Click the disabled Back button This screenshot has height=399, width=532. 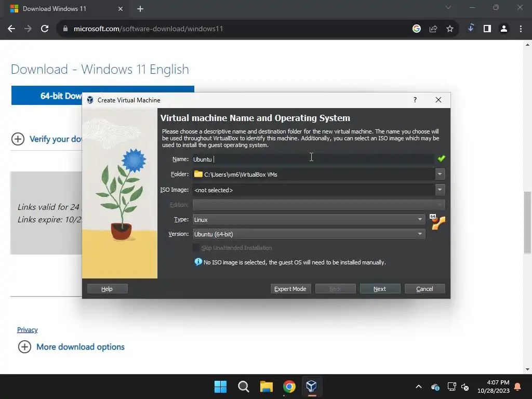335,289
